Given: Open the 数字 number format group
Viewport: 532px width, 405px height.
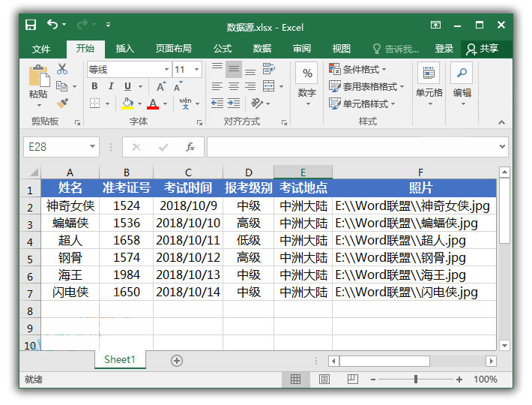Looking at the screenshot, I should 306,85.
